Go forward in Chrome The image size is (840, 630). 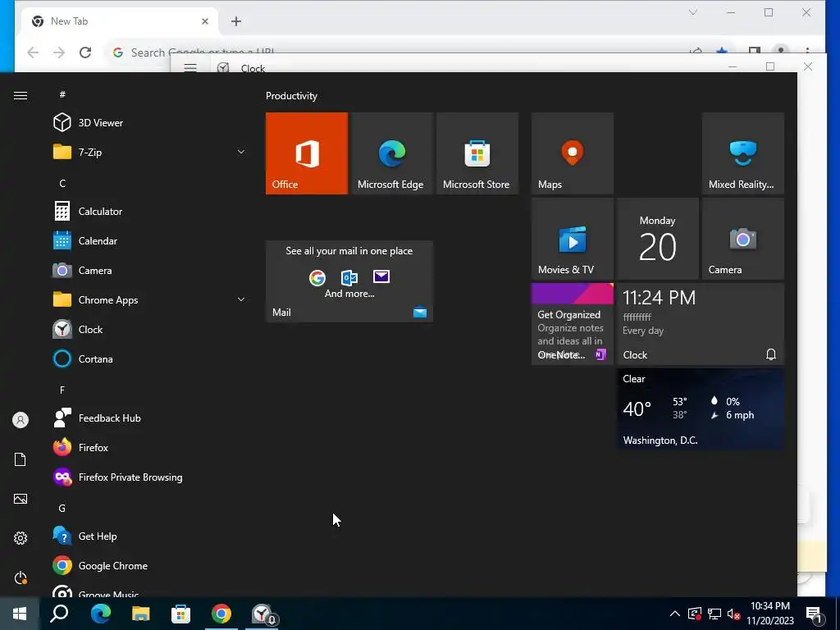point(59,52)
